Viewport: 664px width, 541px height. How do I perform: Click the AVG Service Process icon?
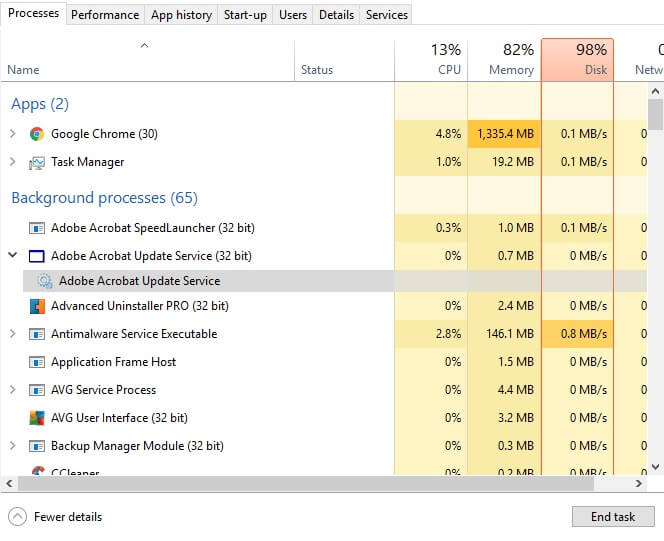coord(37,390)
